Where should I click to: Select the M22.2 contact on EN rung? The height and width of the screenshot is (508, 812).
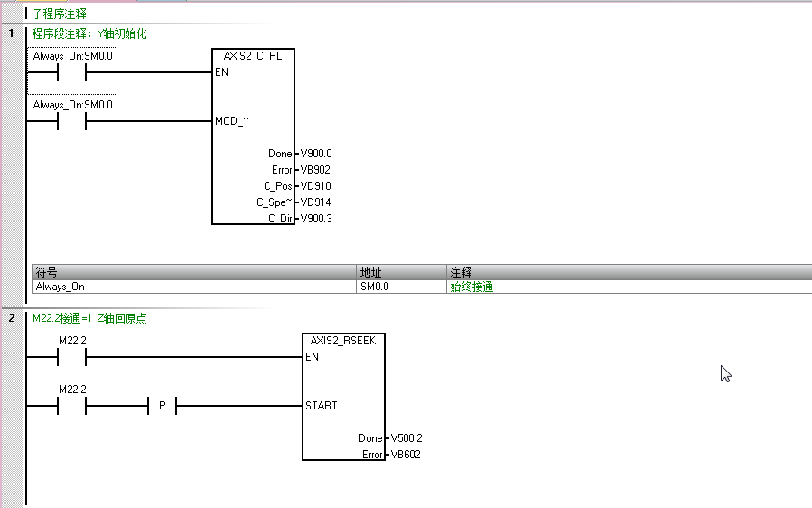coord(71,358)
